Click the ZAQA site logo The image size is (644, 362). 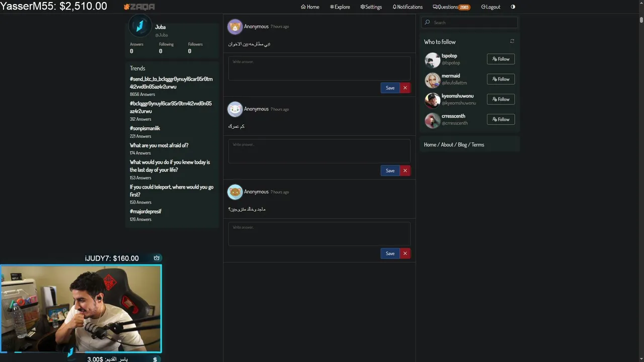[139, 7]
